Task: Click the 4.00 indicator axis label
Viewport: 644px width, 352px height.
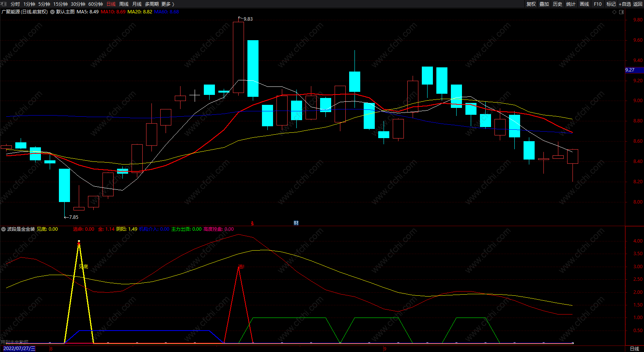Action: [638, 241]
